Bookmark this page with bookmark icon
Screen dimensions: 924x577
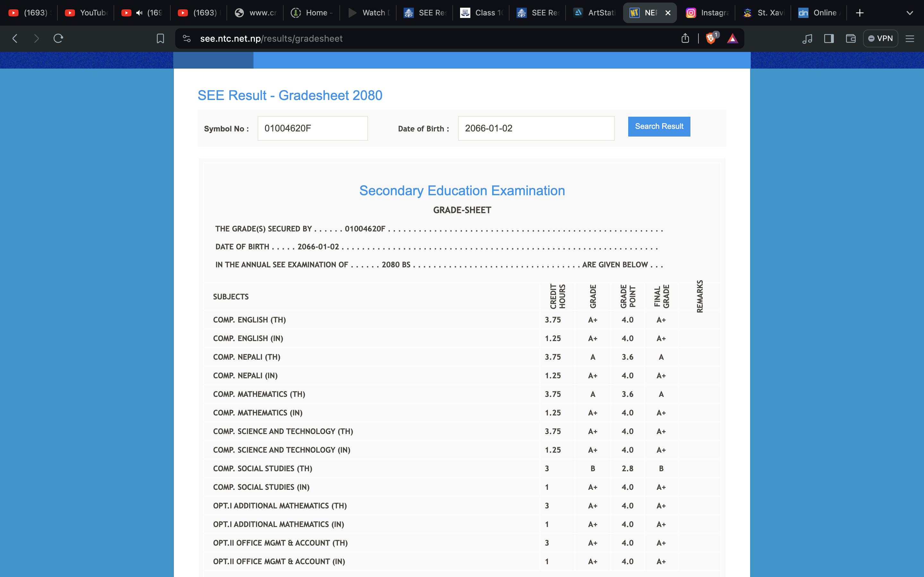pos(160,38)
